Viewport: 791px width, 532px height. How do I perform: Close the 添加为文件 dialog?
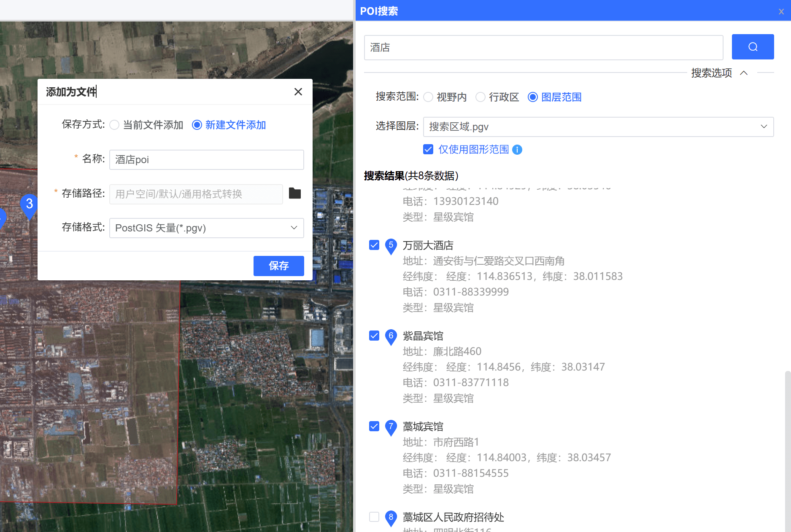298,92
